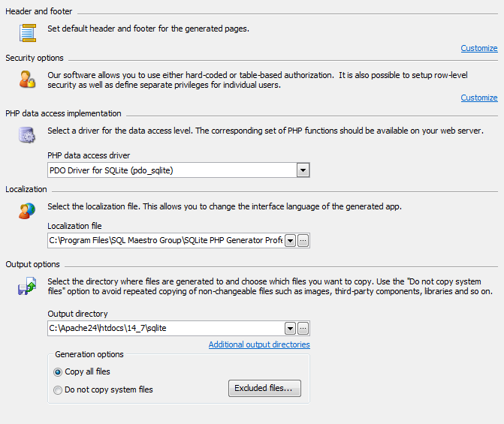Click the Header and footer page icon

[28, 32]
